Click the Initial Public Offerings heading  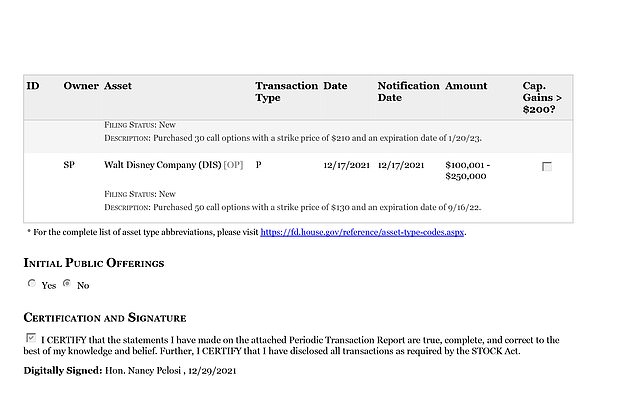coord(94,263)
